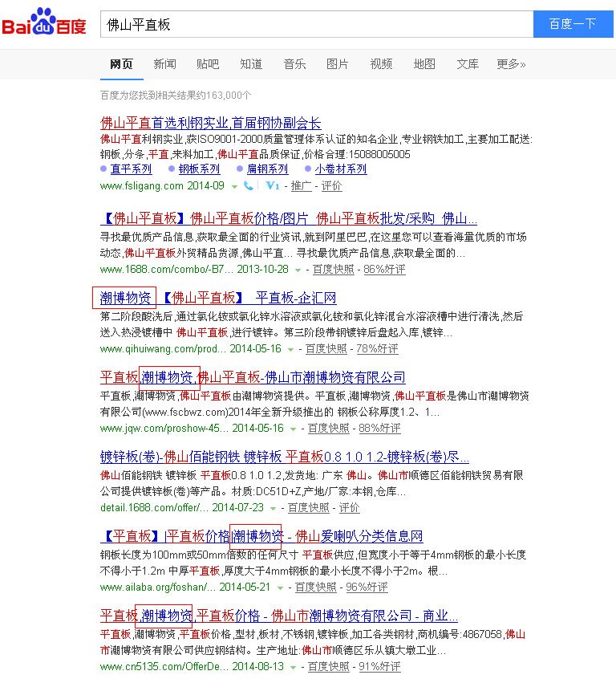616x683 pixels.
Task: Open the 钢板系列 sublink
Action: [x=200, y=169]
